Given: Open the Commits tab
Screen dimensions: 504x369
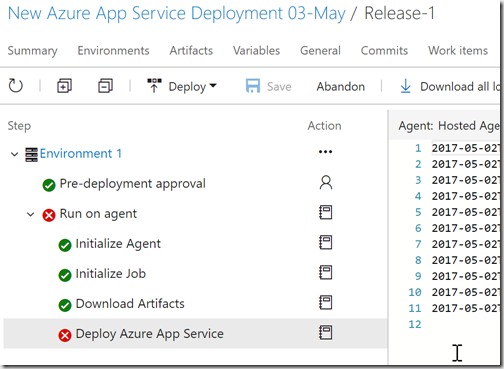Looking at the screenshot, I should pos(384,51).
